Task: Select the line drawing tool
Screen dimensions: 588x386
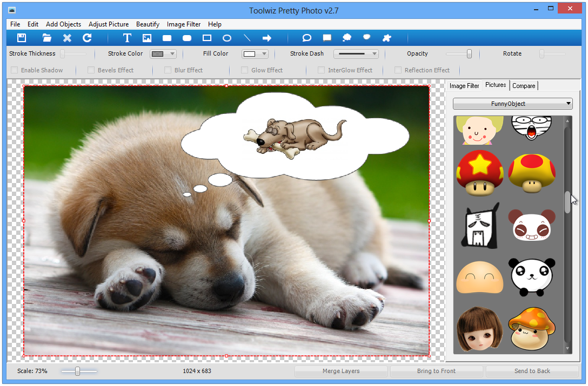Action: point(247,38)
